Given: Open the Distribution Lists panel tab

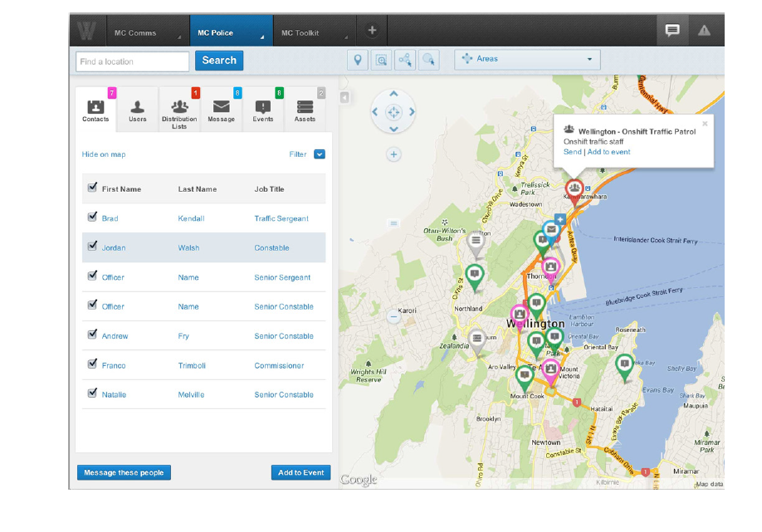Looking at the screenshot, I should (x=179, y=110).
